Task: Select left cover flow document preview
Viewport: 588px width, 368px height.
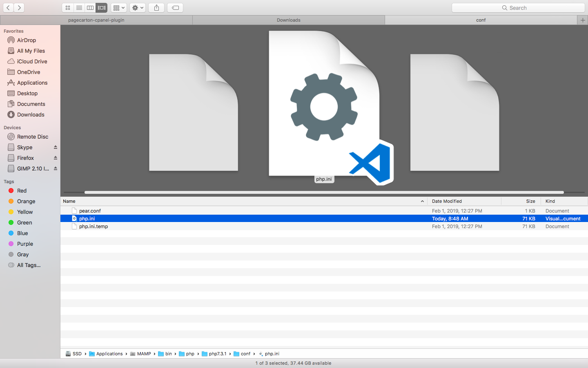Action: 194,112
